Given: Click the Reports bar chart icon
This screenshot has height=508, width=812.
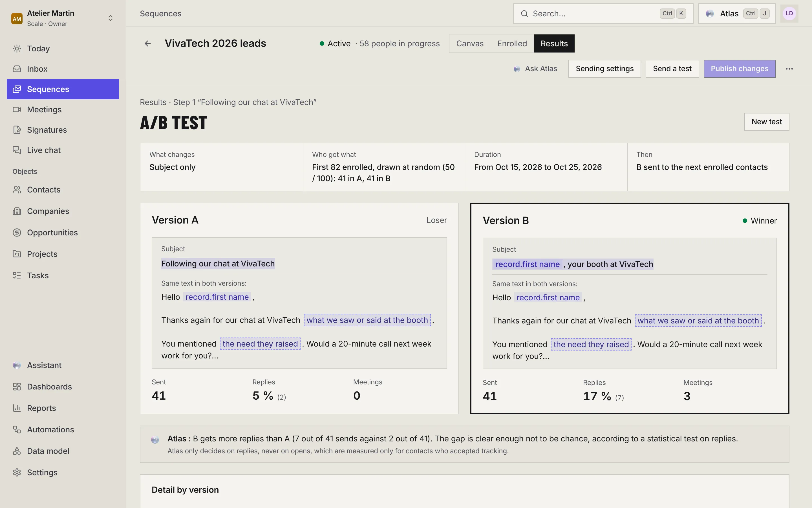Looking at the screenshot, I should [17, 408].
